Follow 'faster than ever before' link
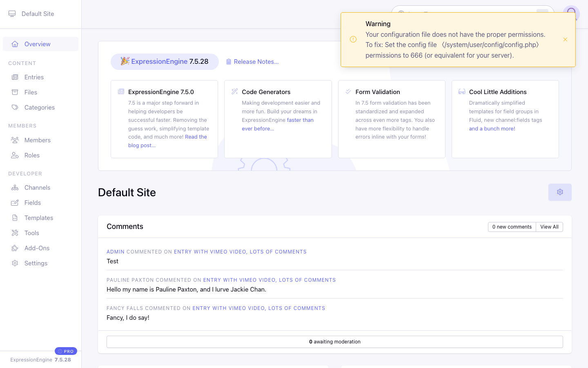The height and width of the screenshot is (368, 588). tap(278, 124)
